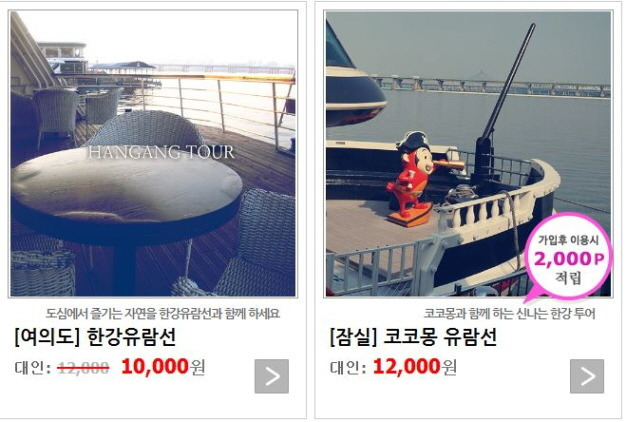Image resolution: width=626 pixels, height=422 pixels.
Task: Click the red 12,000원 price on the 잠실 card
Action: tap(414, 367)
